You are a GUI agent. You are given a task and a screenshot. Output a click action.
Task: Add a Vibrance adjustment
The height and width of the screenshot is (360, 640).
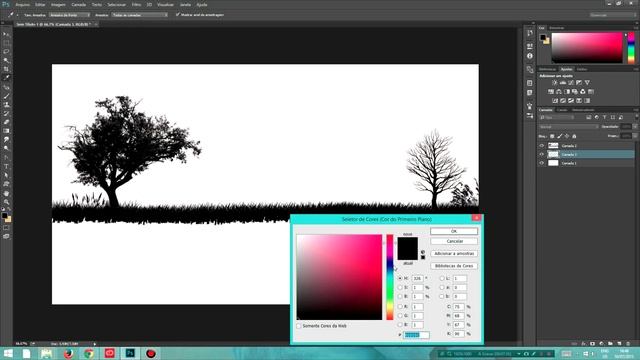pos(587,83)
